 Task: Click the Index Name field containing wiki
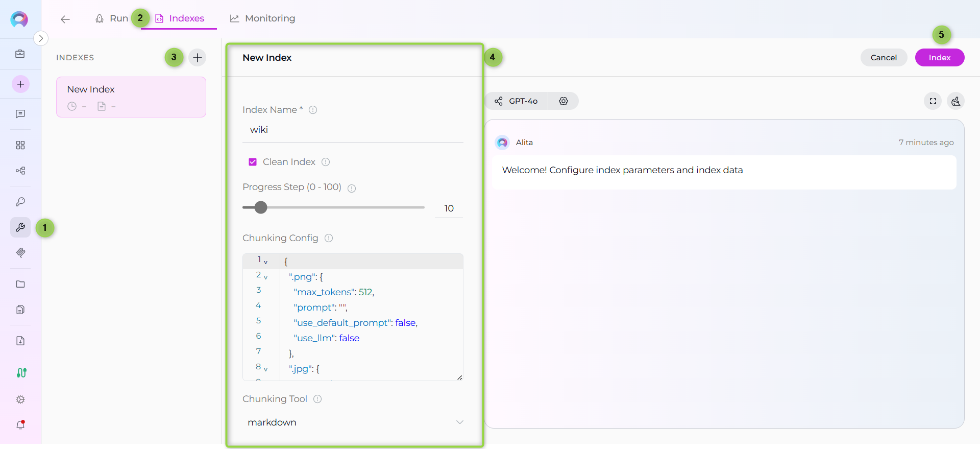coord(352,130)
